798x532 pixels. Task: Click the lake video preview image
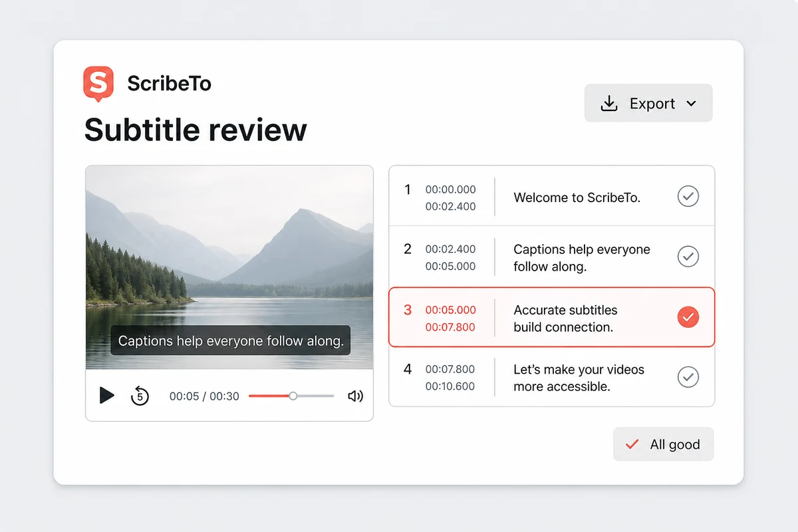(x=229, y=267)
